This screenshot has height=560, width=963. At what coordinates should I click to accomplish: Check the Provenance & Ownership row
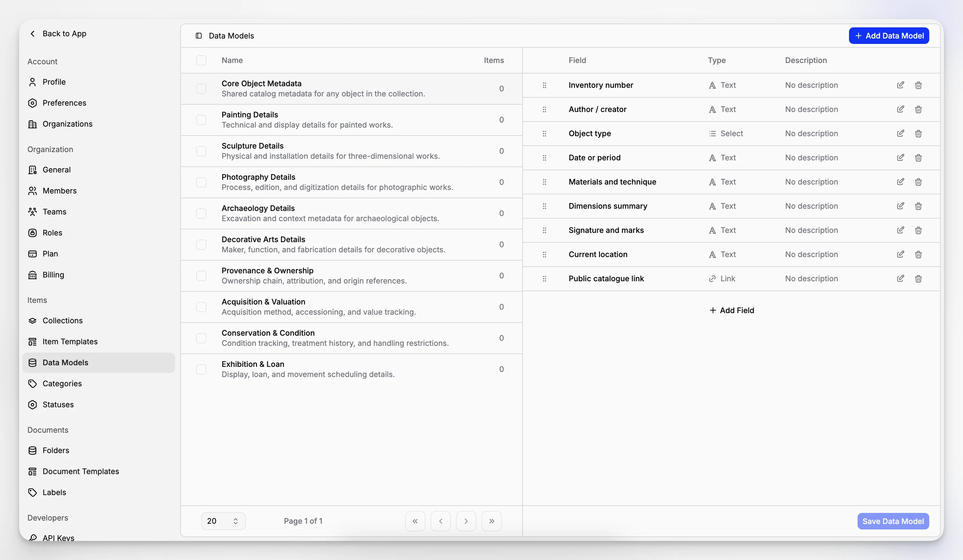pyautogui.click(x=201, y=276)
